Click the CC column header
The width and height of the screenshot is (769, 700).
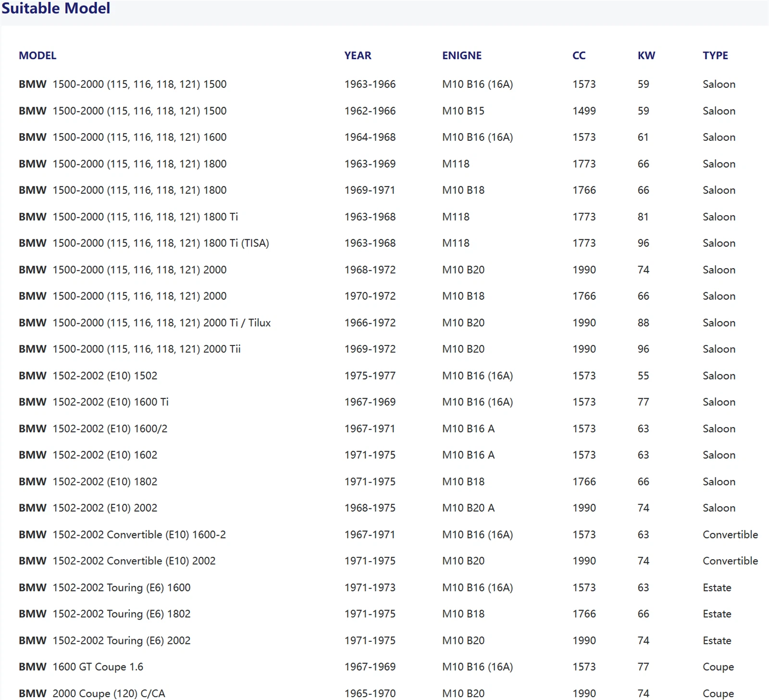click(579, 56)
